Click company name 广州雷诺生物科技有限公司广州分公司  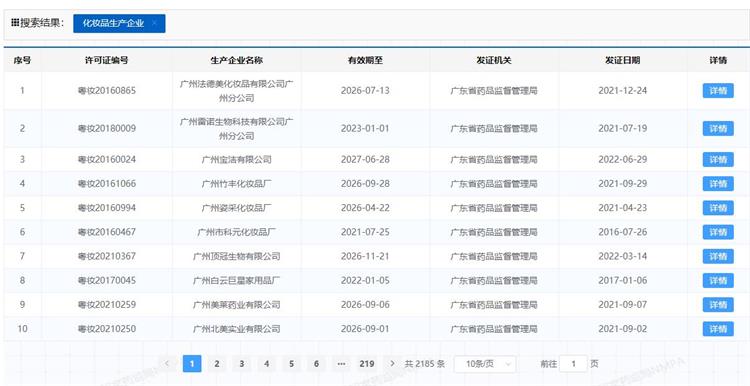[x=237, y=129]
